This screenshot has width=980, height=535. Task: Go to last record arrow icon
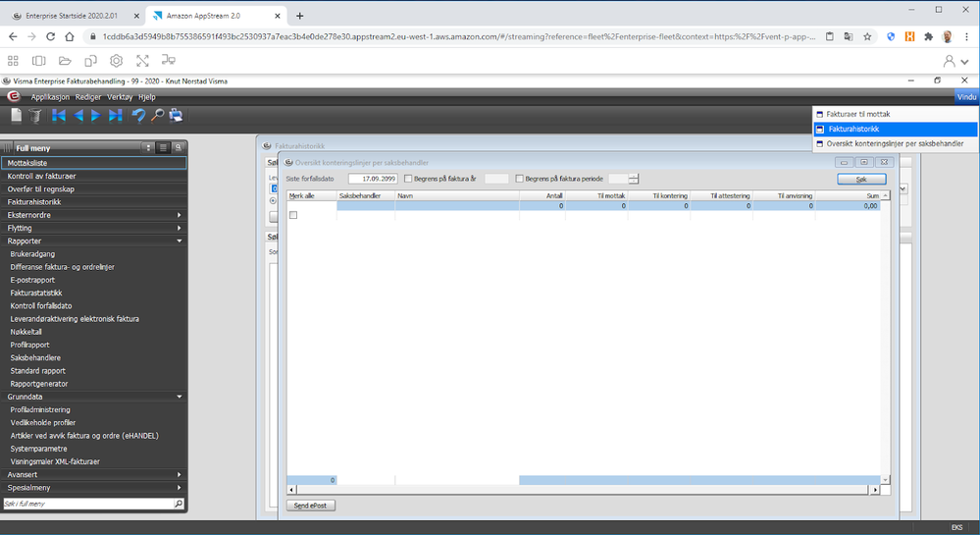pos(115,115)
